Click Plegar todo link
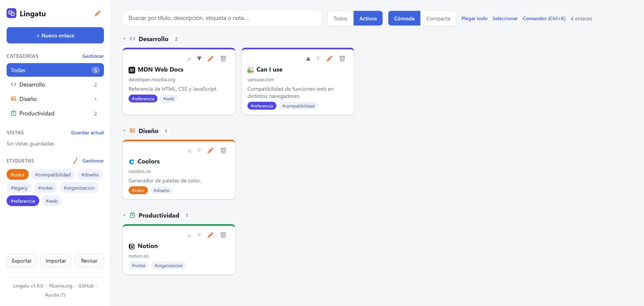Viewport: 644px width, 306px height. click(474, 19)
